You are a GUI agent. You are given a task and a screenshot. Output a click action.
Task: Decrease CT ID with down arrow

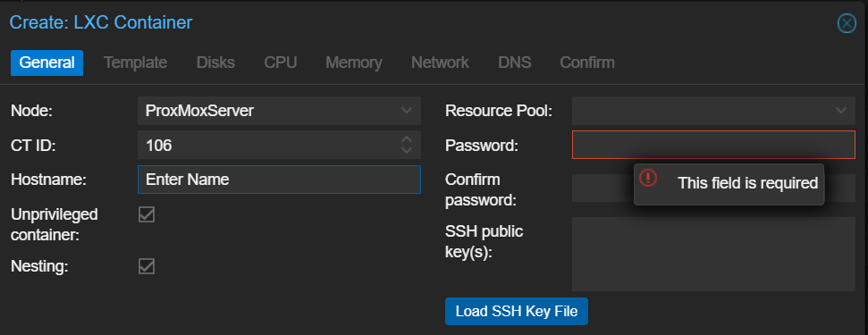[407, 150]
